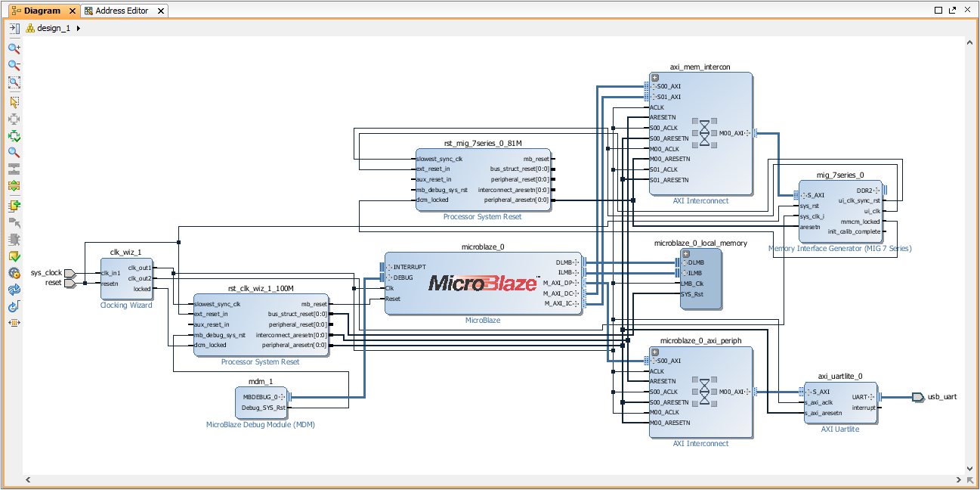Activate the select area tool
Image resolution: width=980 pixels, height=490 pixels.
tap(14, 101)
